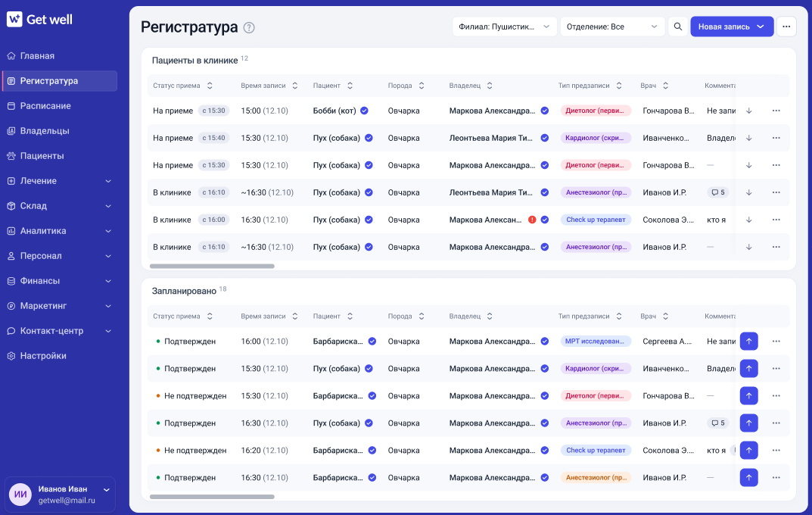
Task: Open row menu for 16:00 МРТ planned row
Action: (776, 342)
